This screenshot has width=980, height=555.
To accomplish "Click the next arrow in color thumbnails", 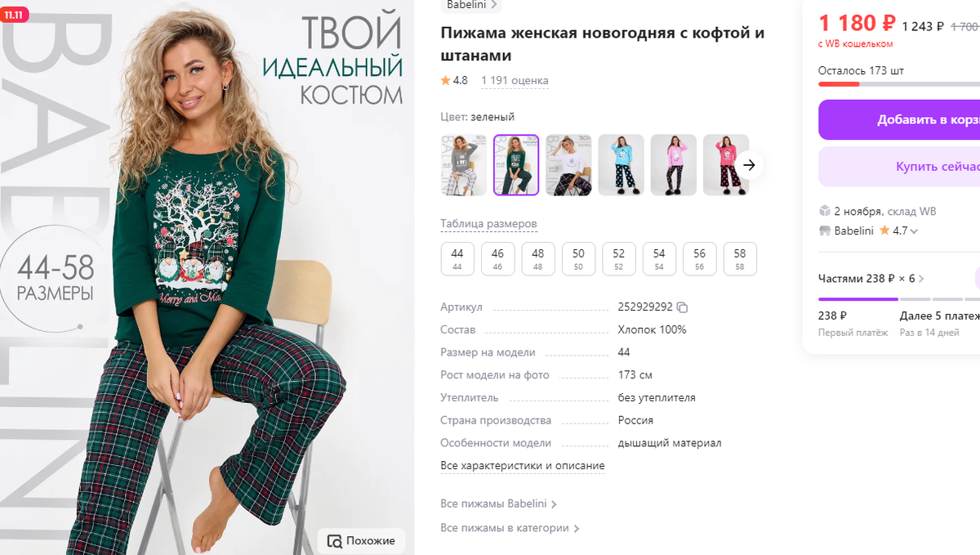I will click(749, 165).
